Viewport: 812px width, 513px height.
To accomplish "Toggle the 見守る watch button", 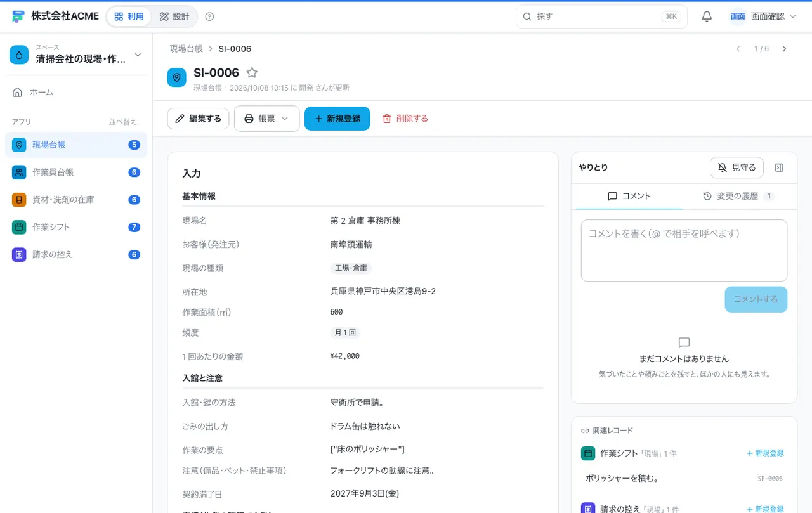I will coord(737,167).
